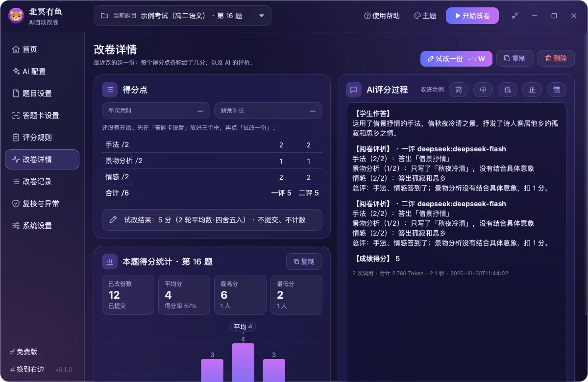Click the v0.1.0 version text
This screenshot has width=588, height=382.
(x=64, y=370)
